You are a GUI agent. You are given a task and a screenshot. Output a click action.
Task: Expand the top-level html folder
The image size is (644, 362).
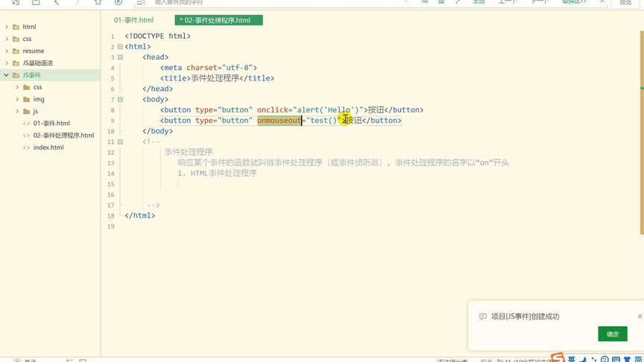[7, 27]
